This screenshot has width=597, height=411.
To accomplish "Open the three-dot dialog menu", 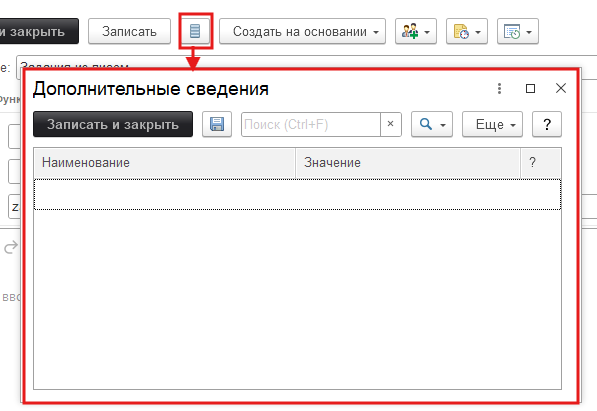I will [500, 88].
